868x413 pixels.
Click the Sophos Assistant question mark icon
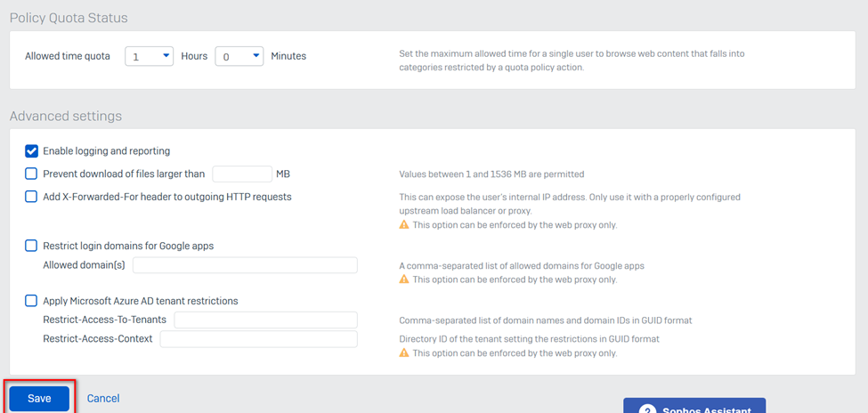[x=647, y=410]
